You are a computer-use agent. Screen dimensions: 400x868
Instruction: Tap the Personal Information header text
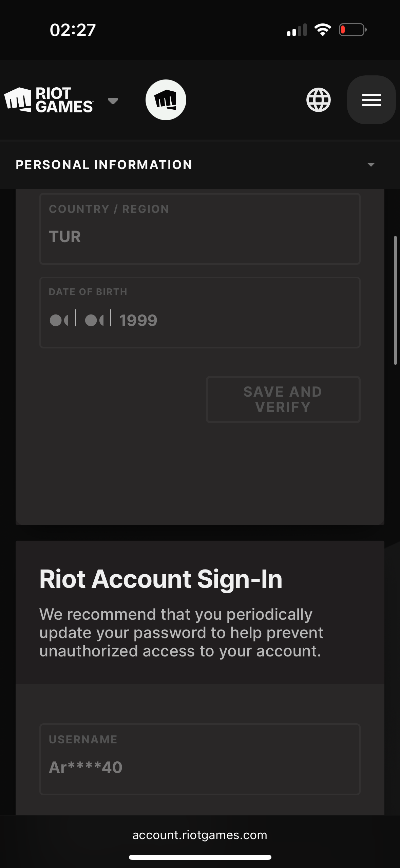click(104, 165)
